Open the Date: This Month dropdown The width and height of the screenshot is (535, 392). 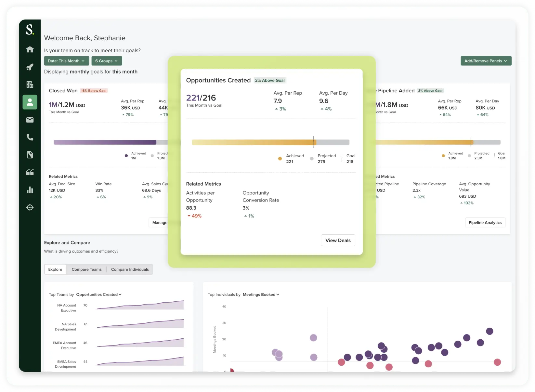pyautogui.click(x=66, y=61)
